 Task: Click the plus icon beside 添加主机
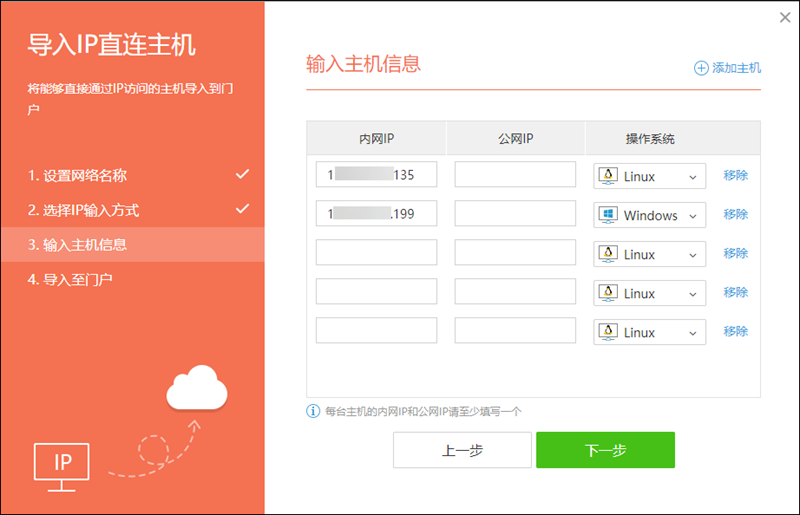coord(701,68)
